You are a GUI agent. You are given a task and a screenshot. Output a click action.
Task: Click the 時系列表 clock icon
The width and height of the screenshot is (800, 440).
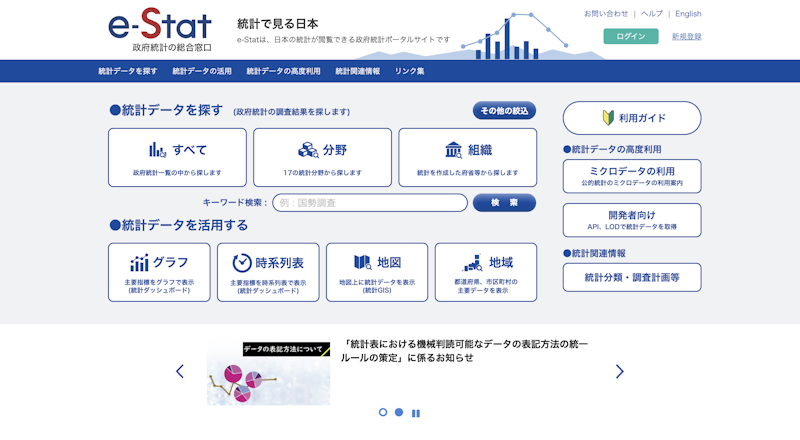tap(242, 263)
